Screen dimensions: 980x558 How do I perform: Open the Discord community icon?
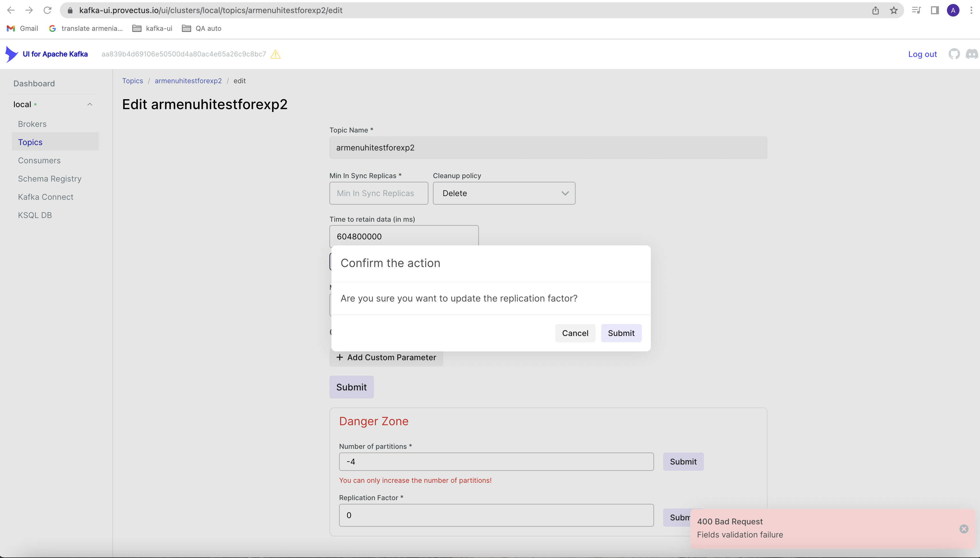click(971, 54)
